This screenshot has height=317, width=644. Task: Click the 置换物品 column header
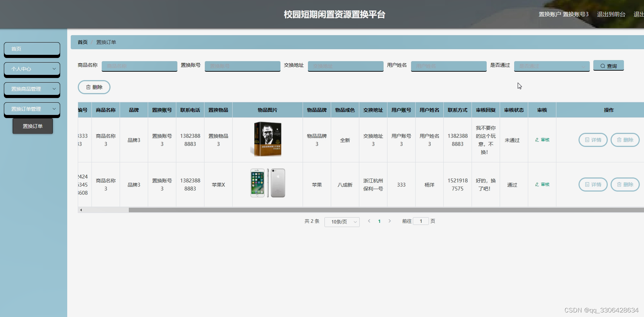[218, 110]
